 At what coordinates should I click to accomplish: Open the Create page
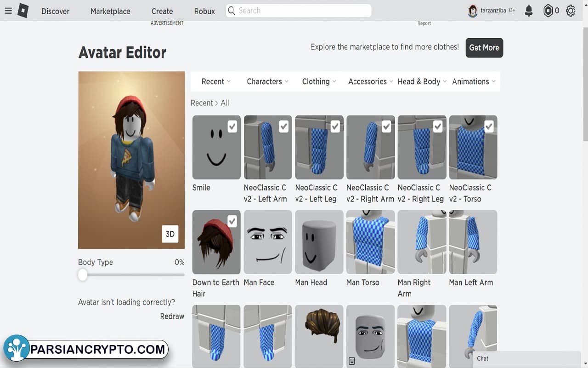pos(162,11)
